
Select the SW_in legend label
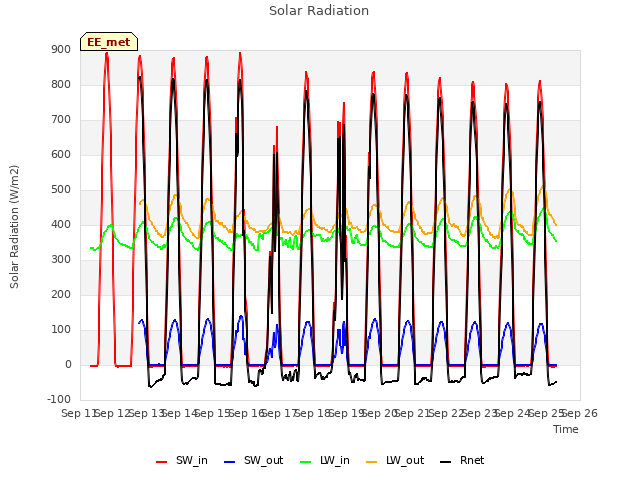pos(192,460)
